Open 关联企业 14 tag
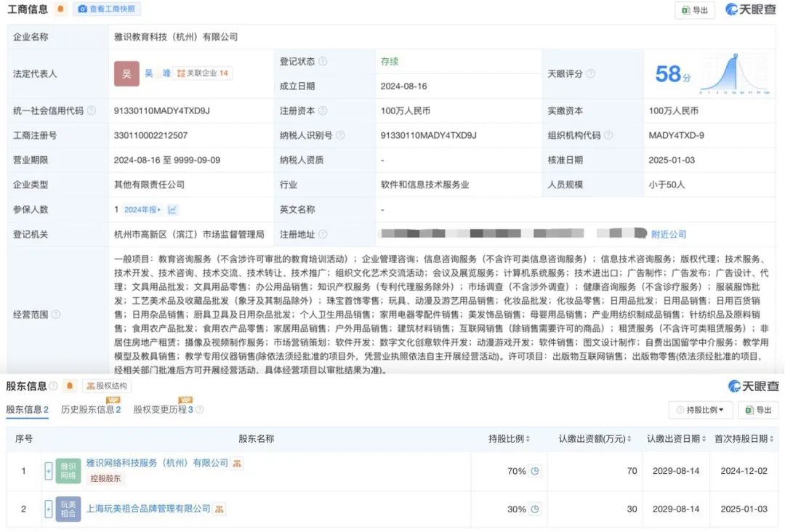Image resolution: width=785 pixels, height=532 pixels. tap(202, 73)
